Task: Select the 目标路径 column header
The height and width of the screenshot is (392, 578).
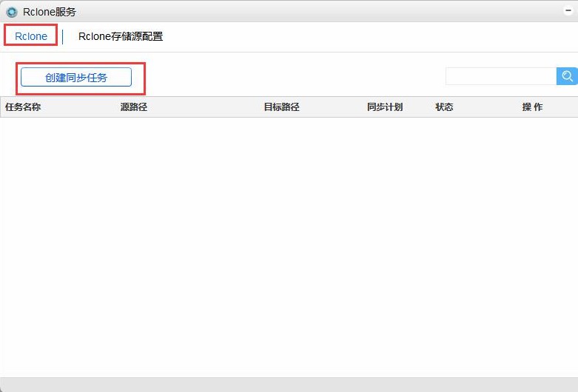Action: 281,107
